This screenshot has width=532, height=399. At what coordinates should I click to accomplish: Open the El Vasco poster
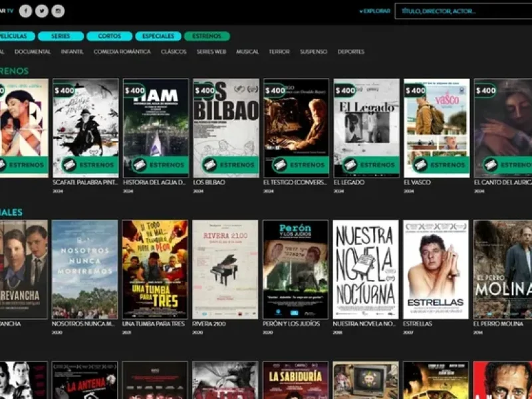tap(437, 128)
